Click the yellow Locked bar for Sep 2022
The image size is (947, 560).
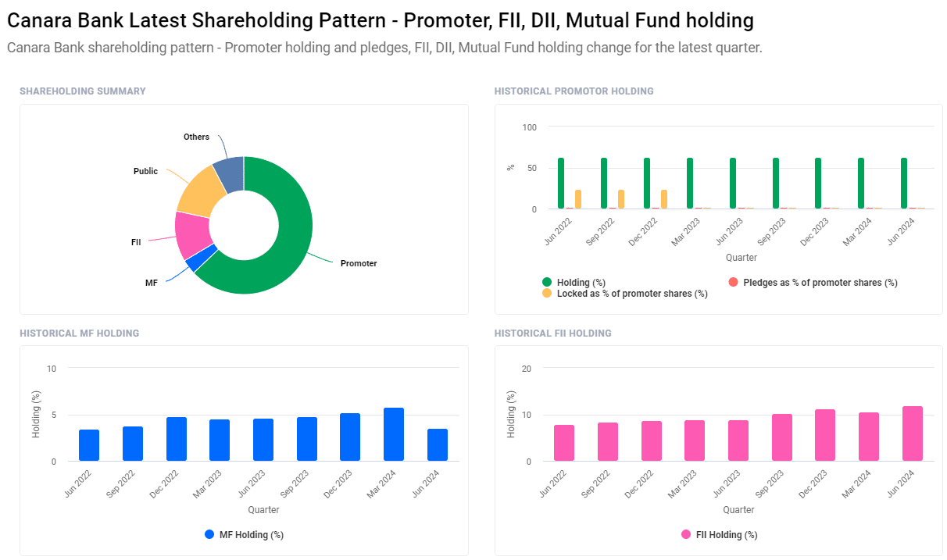(621, 199)
